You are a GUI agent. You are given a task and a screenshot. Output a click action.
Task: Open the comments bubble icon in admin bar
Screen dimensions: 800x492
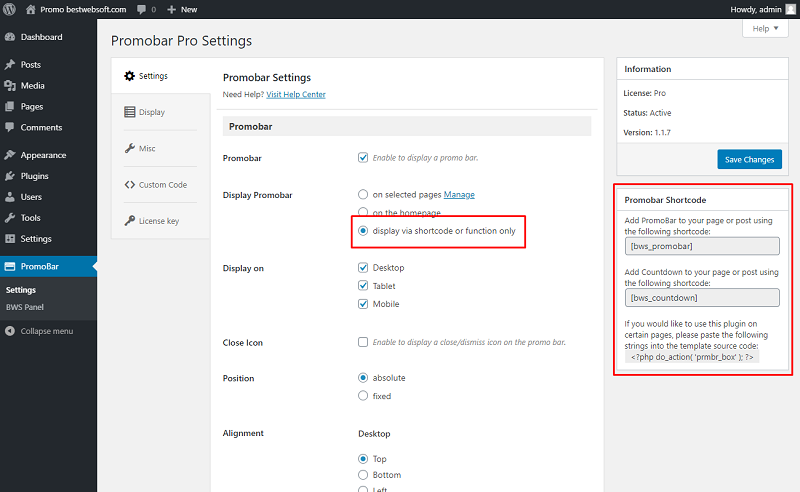(x=141, y=9)
